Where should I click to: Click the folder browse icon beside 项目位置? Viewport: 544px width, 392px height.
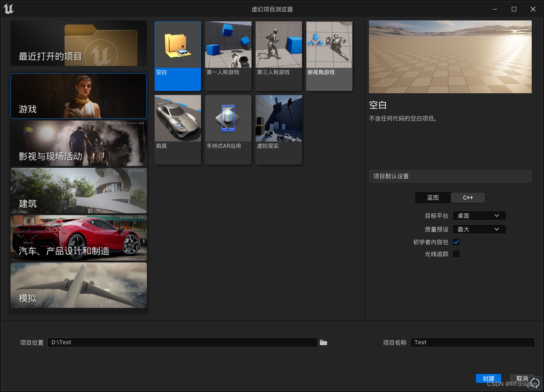(x=323, y=342)
